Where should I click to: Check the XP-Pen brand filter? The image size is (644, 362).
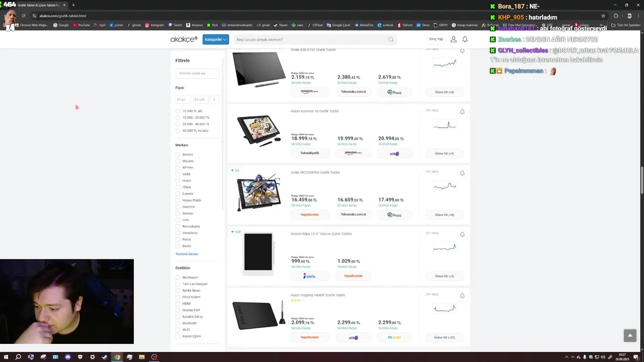[x=178, y=167]
